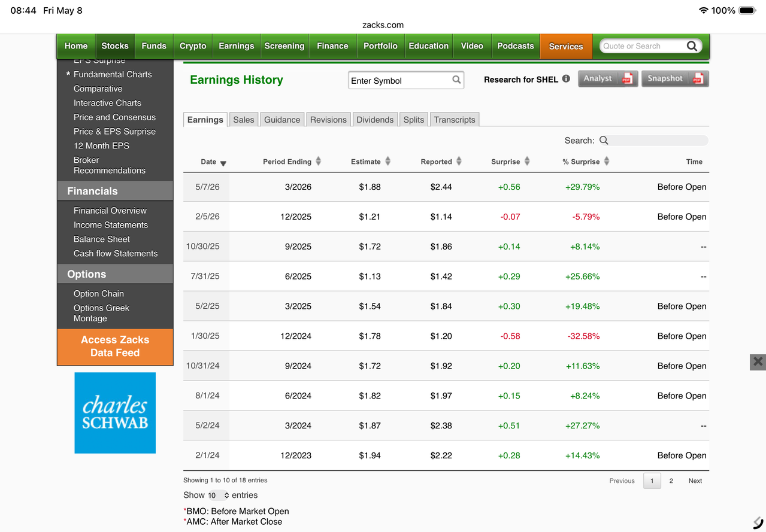Image resolution: width=766 pixels, height=532 pixels.
Task: Click the Next pagination button
Action: 695,481
